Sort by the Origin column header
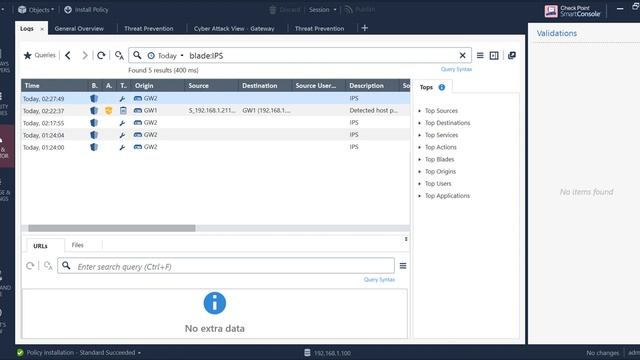Screen dimensions: 640x360 [158, 86]
